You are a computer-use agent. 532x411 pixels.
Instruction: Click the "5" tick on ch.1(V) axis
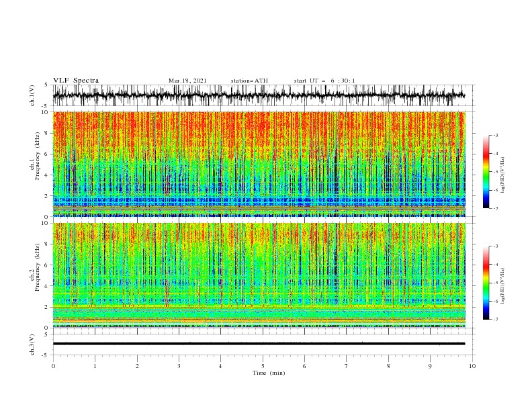(x=46, y=85)
